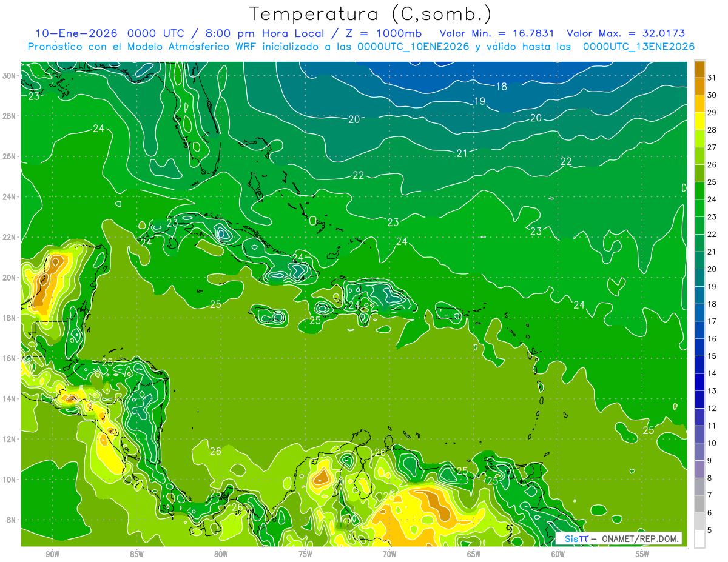Click the legend scale value "31"
Screen dimensions: 728x562
(712, 77)
